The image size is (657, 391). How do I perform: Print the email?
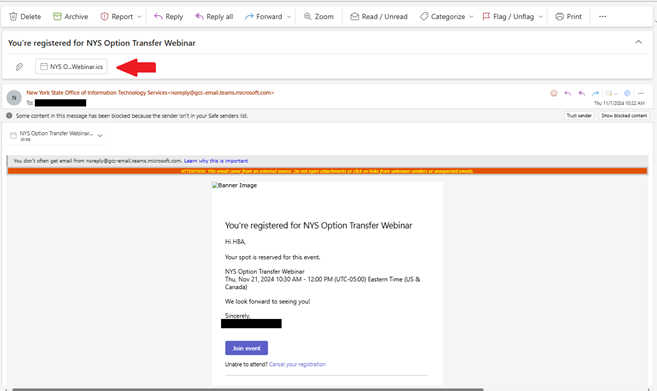point(568,17)
